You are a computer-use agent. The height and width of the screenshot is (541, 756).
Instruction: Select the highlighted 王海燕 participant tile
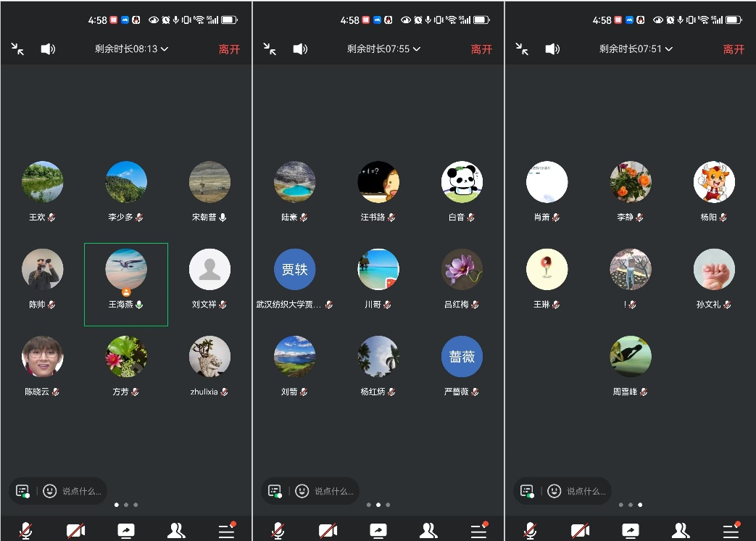[126, 284]
